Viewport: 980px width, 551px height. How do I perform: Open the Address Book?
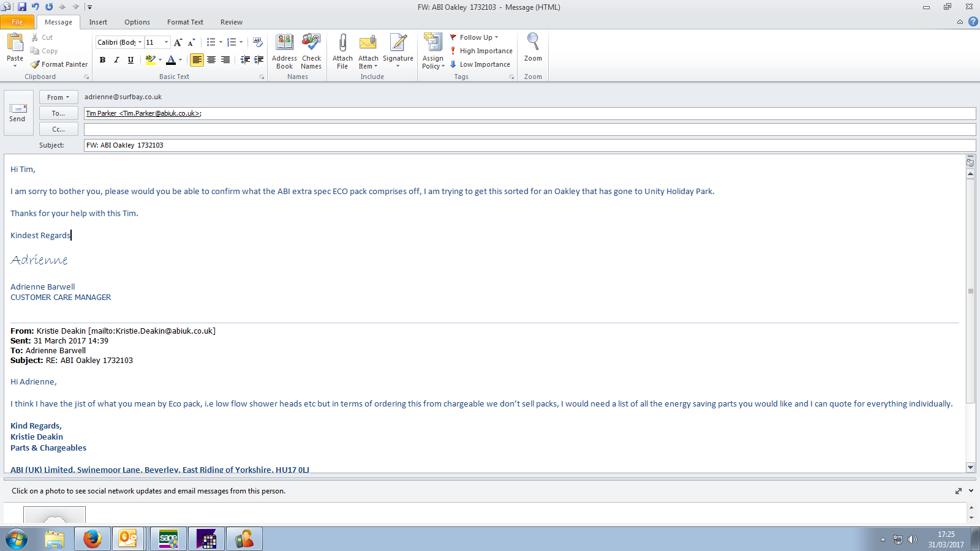coord(285,51)
